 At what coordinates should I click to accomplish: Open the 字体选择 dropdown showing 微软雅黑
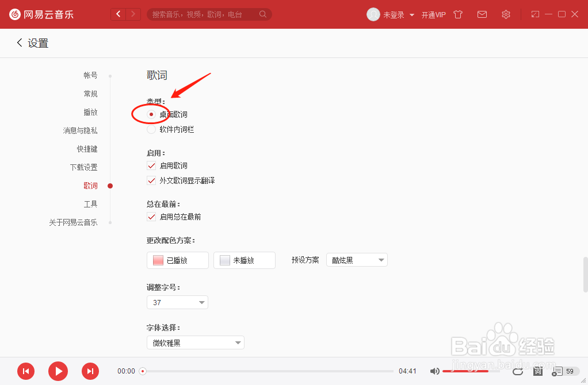point(196,342)
